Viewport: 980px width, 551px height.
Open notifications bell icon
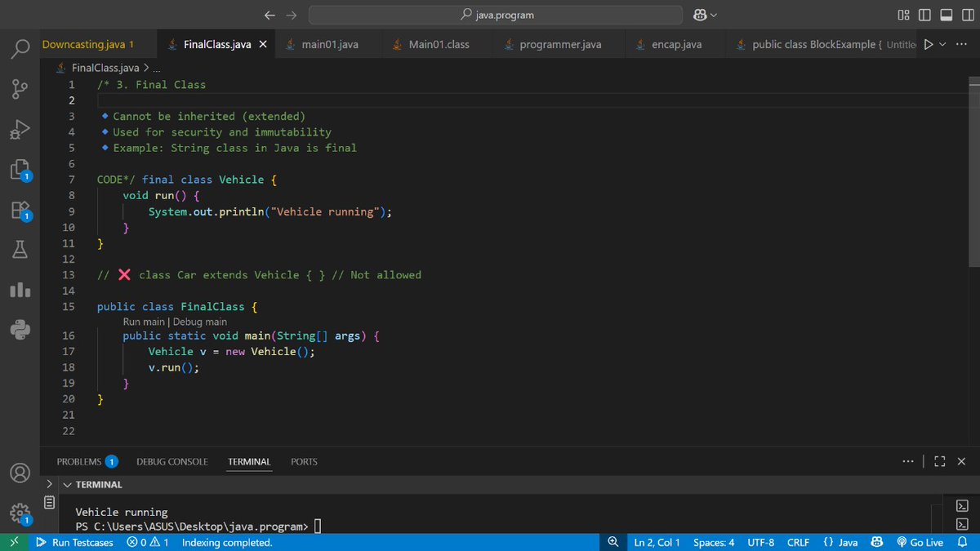(x=962, y=542)
